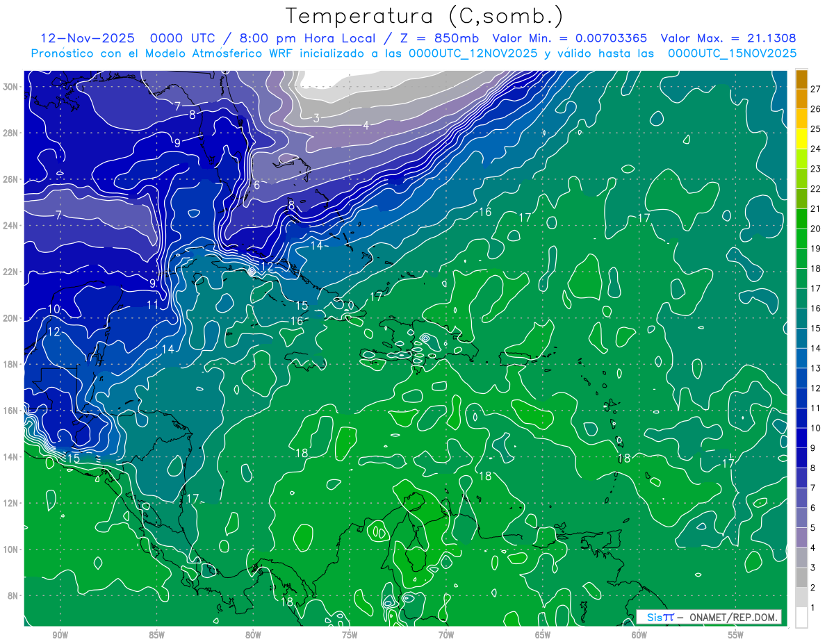
Task: Click the "28N" latitude axis label
Action: 12,133
